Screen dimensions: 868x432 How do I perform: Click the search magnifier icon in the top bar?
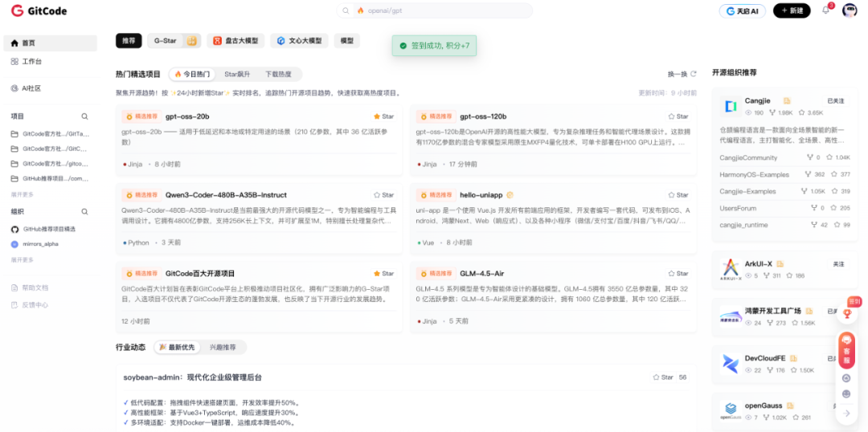346,10
